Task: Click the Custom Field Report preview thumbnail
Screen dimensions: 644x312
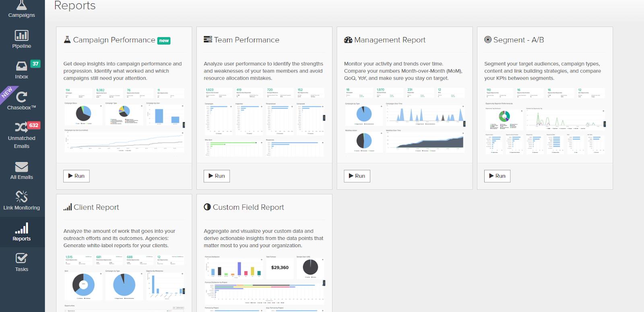Action: click(264, 283)
